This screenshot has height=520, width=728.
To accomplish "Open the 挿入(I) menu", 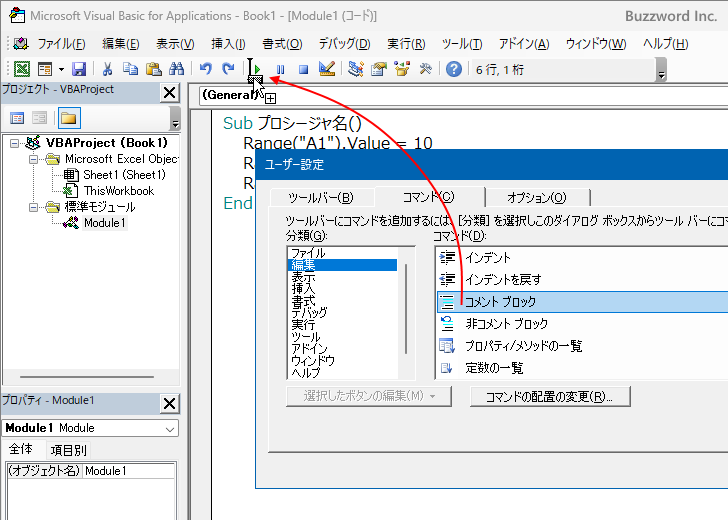I will tap(228, 44).
